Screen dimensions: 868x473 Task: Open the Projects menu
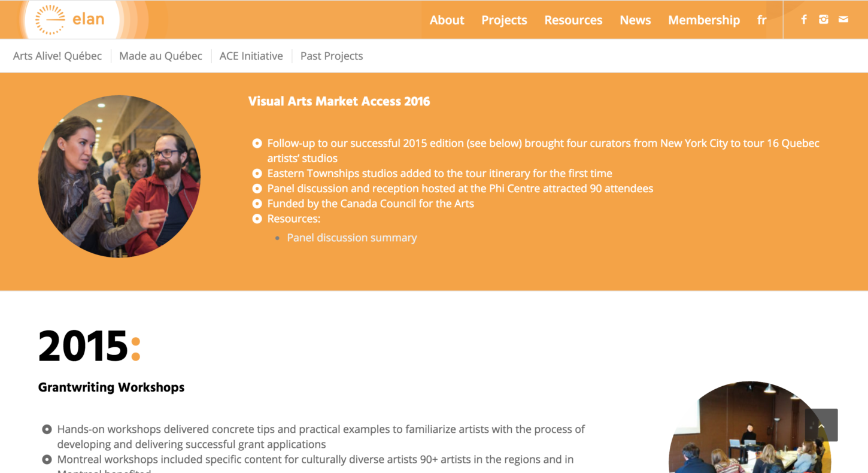coord(504,20)
